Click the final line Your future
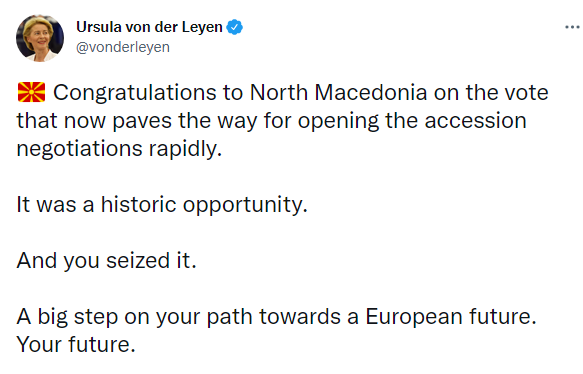Viewport: 583px width, 374px height. [76, 344]
